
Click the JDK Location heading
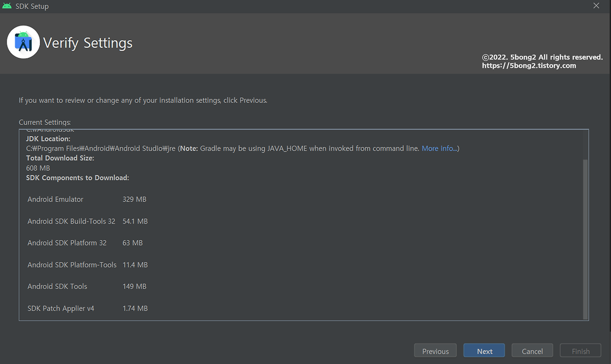pyautogui.click(x=48, y=138)
